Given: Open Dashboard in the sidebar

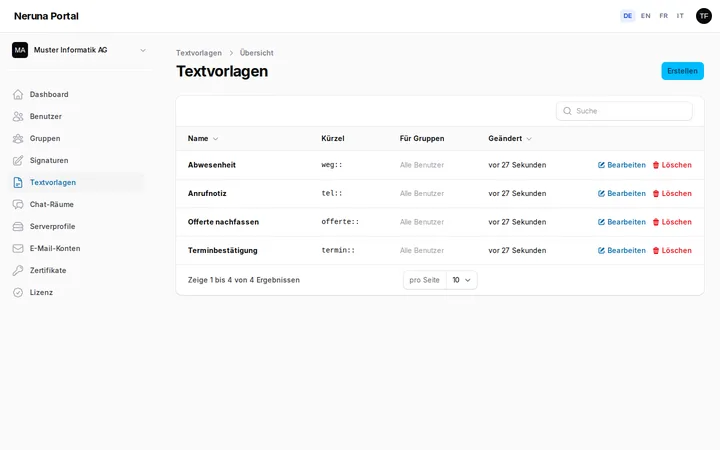Looking at the screenshot, I should click(x=77, y=95).
